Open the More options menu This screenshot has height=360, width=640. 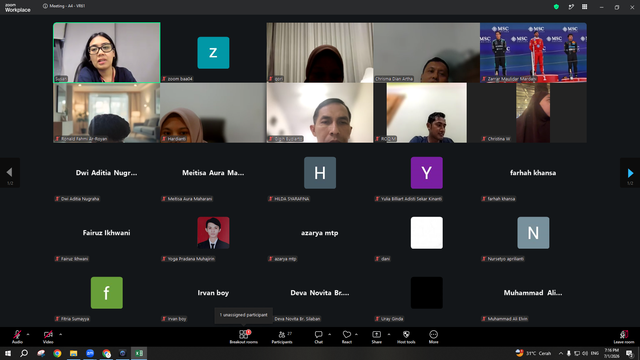coord(433,337)
